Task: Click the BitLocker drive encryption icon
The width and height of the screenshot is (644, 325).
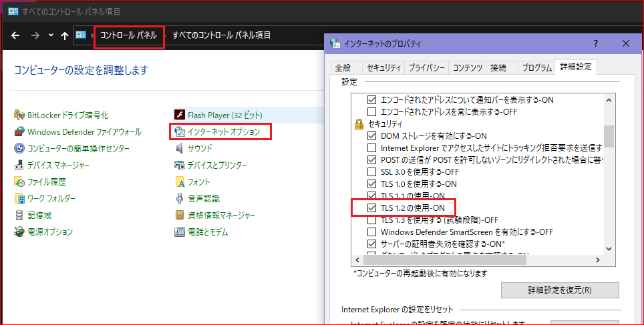Action: pyautogui.click(x=19, y=115)
